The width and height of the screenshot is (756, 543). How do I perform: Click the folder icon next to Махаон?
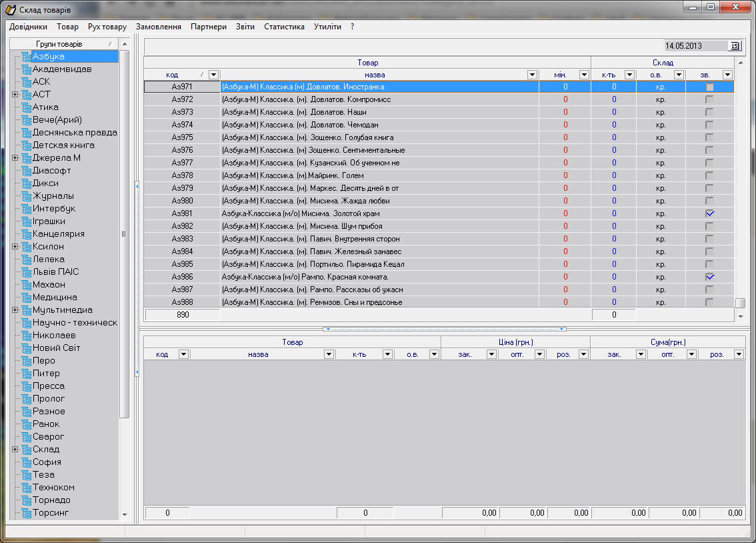click(26, 285)
